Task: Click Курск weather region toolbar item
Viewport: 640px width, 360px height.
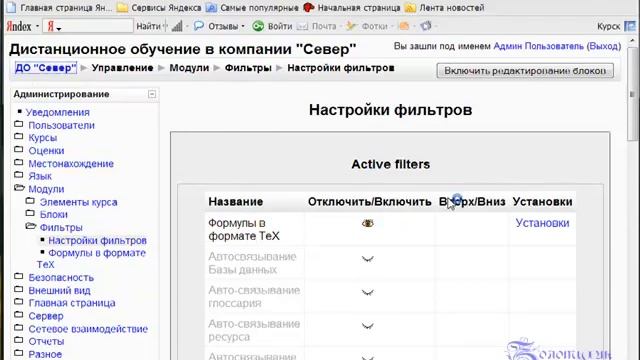Action: pyautogui.click(x=609, y=26)
